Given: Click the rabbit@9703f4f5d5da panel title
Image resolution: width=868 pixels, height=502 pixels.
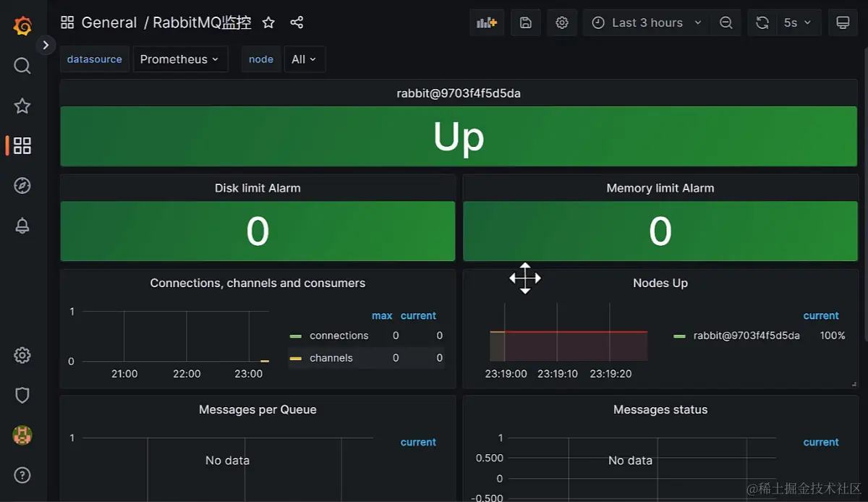Looking at the screenshot, I should pyautogui.click(x=459, y=93).
